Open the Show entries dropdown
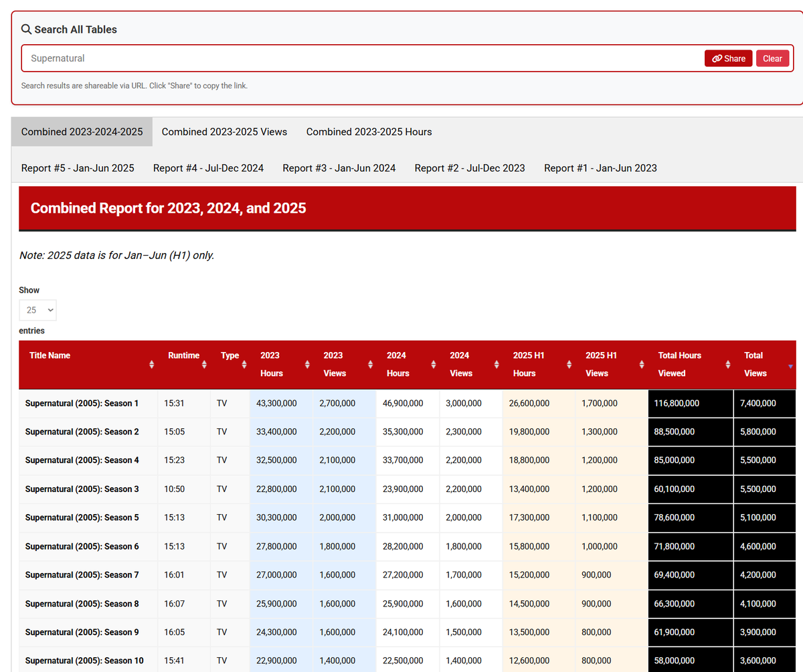The width and height of the screenshot is (803, 672). pyautogui.click(x=38, y=311)
